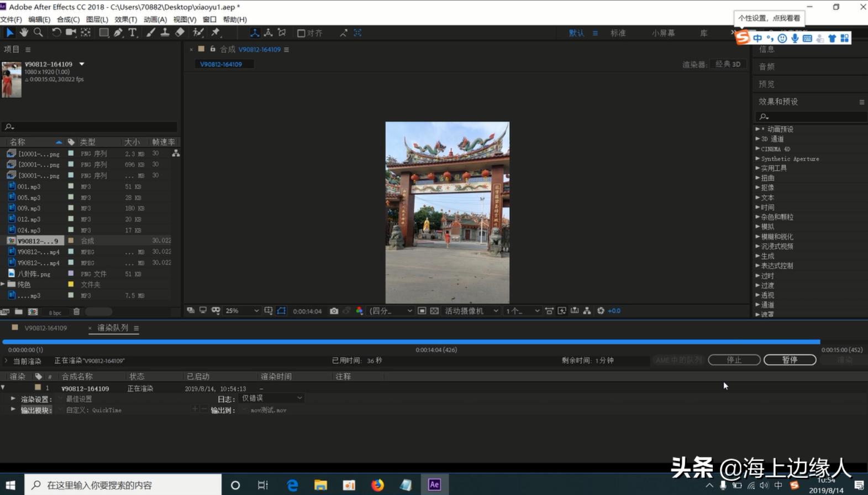The height and width of the screenshot is (495, 868).
Task: Open the 25% magnification dropdown
Action: (242, 311)
